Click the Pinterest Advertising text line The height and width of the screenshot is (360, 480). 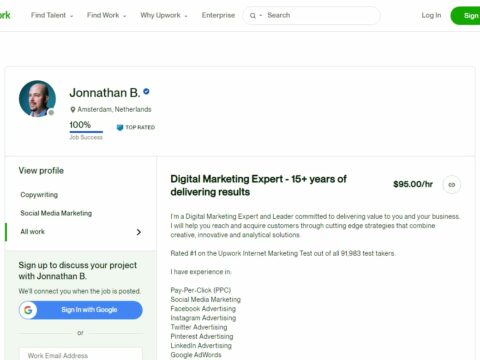pos(202,336)
